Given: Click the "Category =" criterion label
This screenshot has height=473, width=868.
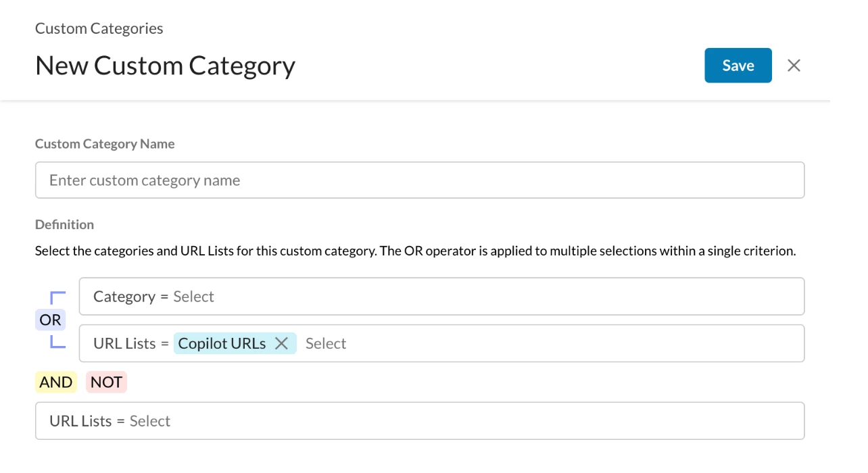Looking at the screenshot, I should click(x=130, y=297).
